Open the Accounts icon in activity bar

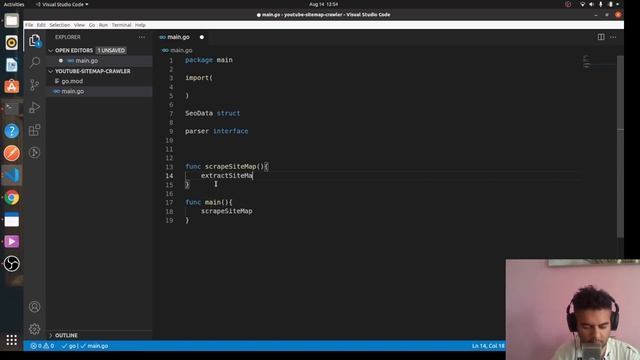(x=35, y=307)
